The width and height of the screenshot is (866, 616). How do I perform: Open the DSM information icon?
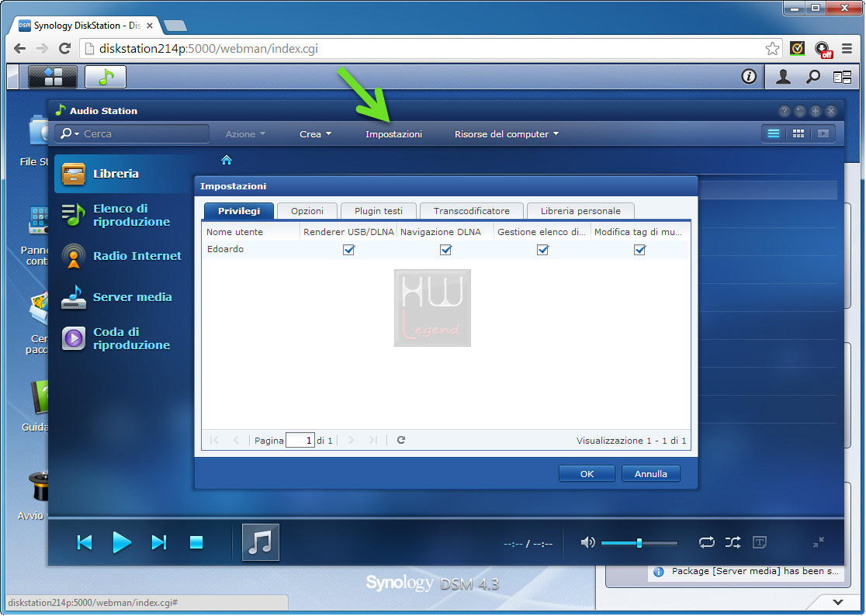point(748,76)
